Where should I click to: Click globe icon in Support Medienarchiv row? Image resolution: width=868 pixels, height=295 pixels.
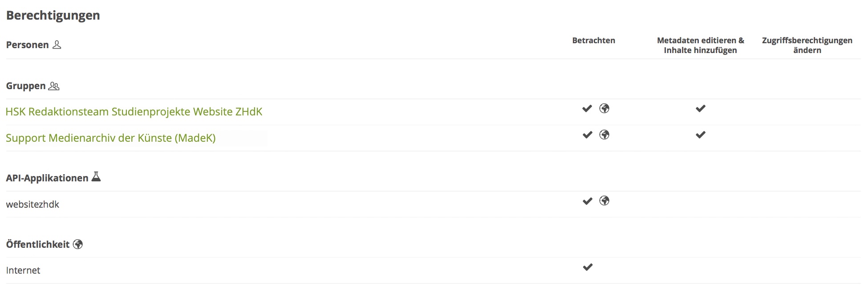[604, 135]
